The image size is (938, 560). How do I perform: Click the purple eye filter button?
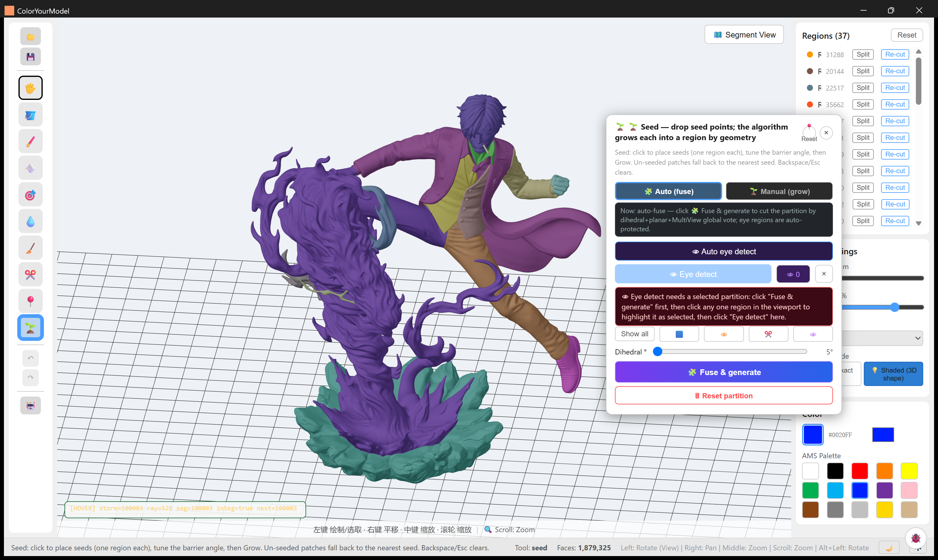[x=813, y=334]
